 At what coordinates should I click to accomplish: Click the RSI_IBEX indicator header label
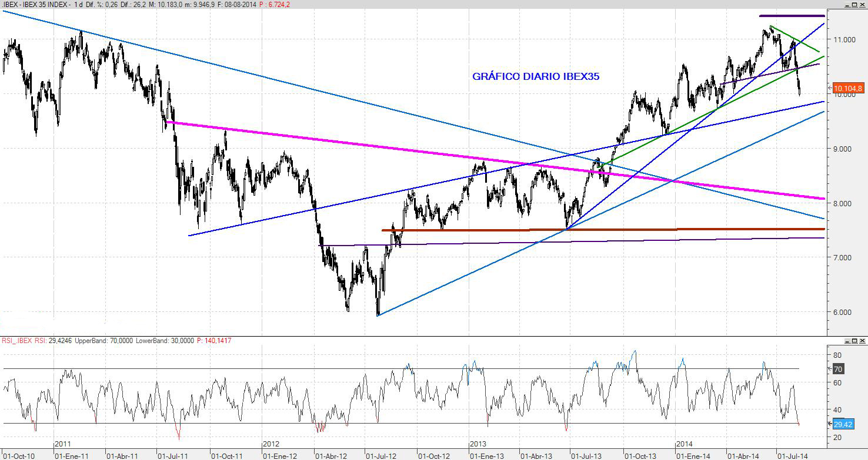19,341
